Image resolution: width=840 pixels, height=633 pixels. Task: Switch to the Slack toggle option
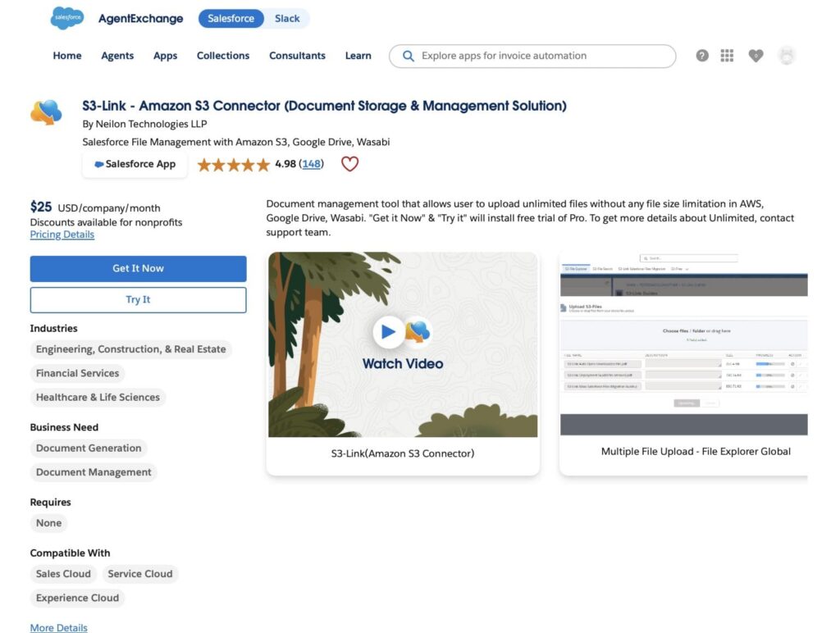tap(287, 18)
